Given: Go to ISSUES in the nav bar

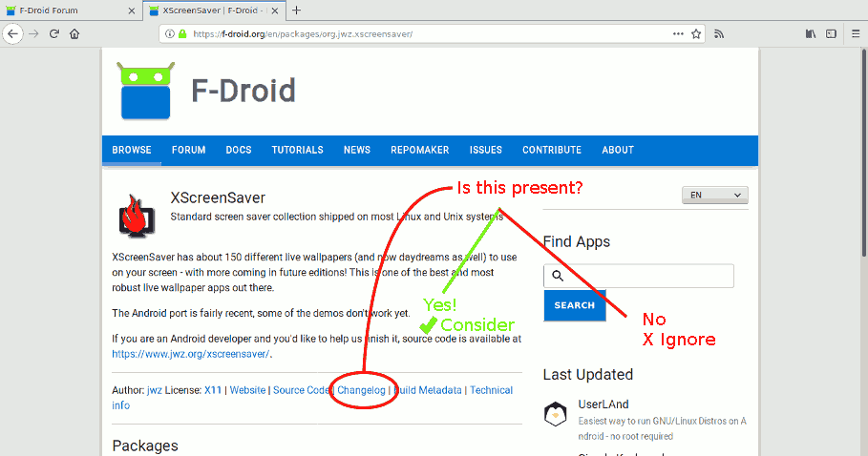Looking at the screenshot, I should [x=485, y=150].
